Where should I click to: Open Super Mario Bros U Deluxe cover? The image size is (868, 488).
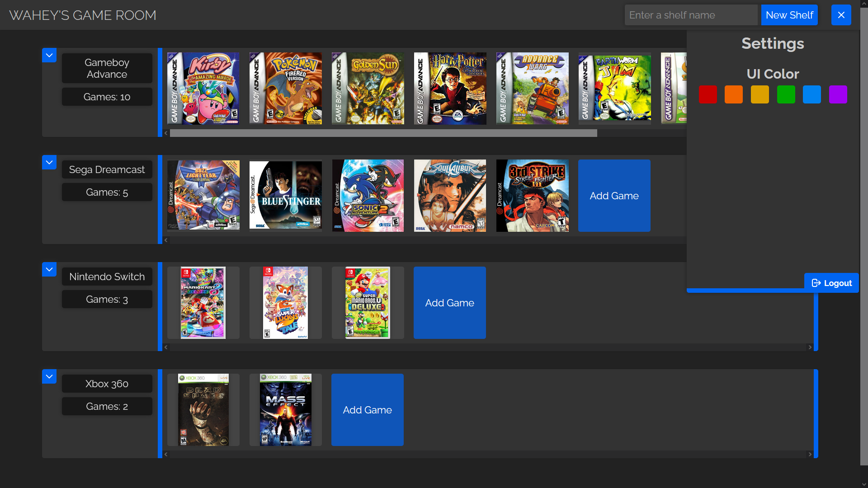tap(368, 303)
